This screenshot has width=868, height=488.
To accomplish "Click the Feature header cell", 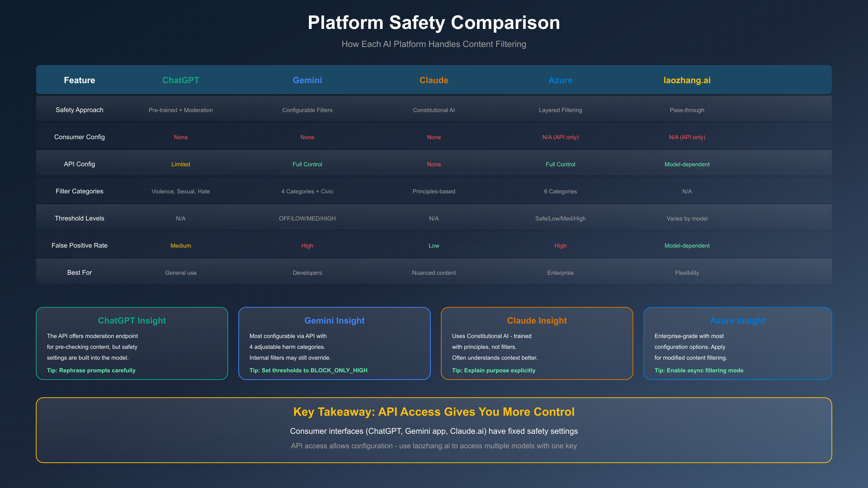I will (x=79, y=80).
